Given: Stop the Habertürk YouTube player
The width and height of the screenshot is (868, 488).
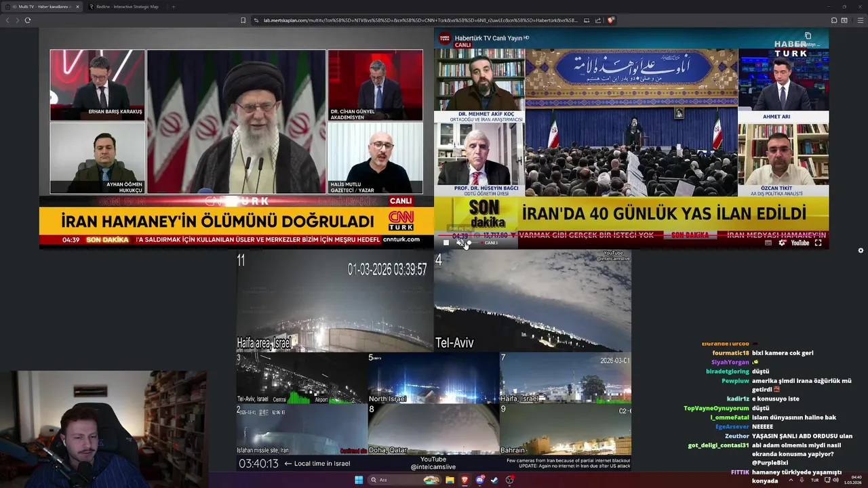Looking at the screenshot, I should click(446, 243).
